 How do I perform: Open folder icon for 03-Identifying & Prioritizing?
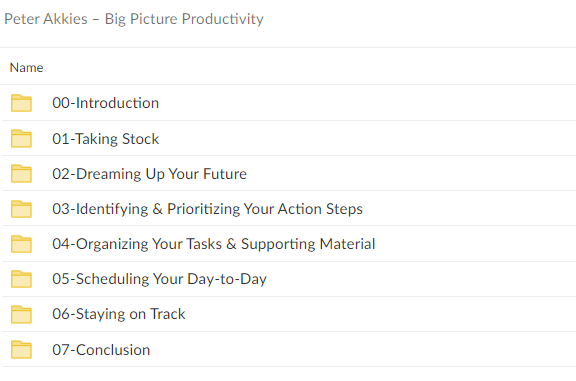[21, 209]
